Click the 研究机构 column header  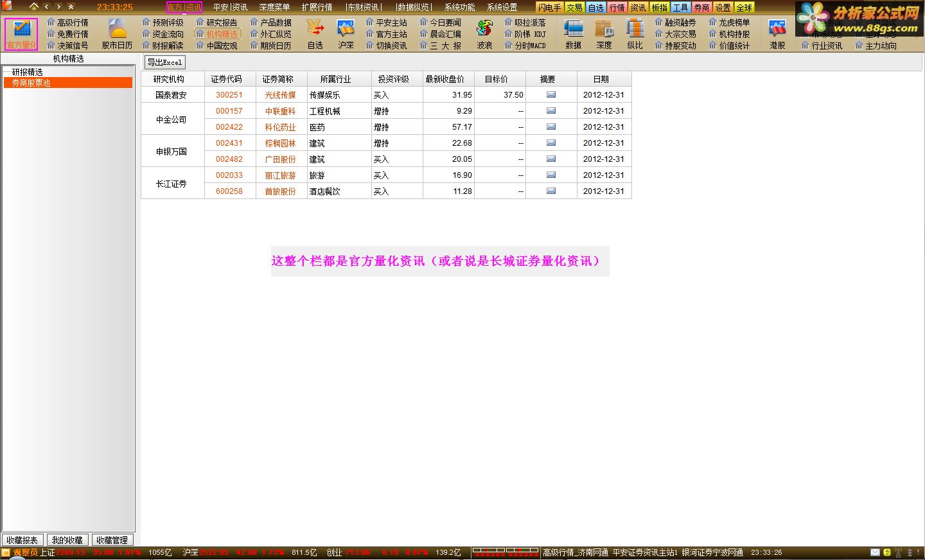172,79
